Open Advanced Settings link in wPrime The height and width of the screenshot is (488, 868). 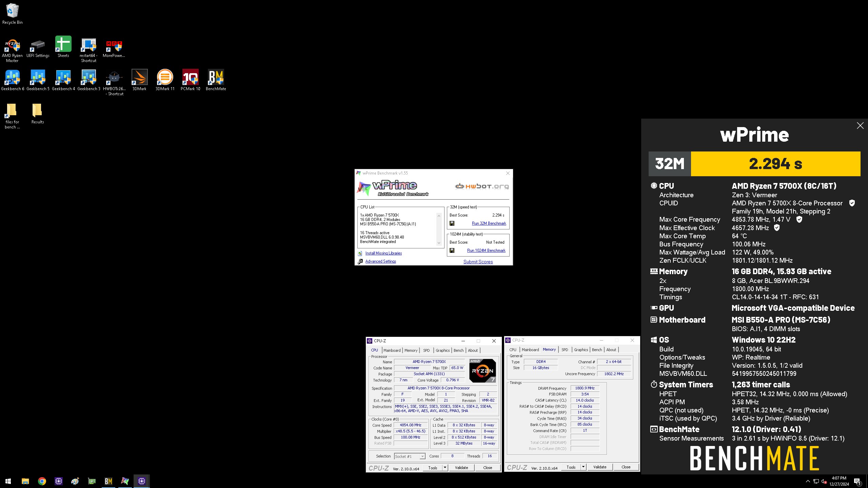pyautogui.click(x=380, y=261)
